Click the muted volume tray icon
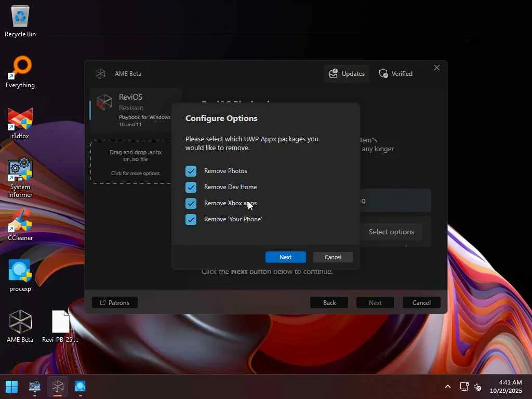This screenshot has width=532, height=399. [477, 387]
